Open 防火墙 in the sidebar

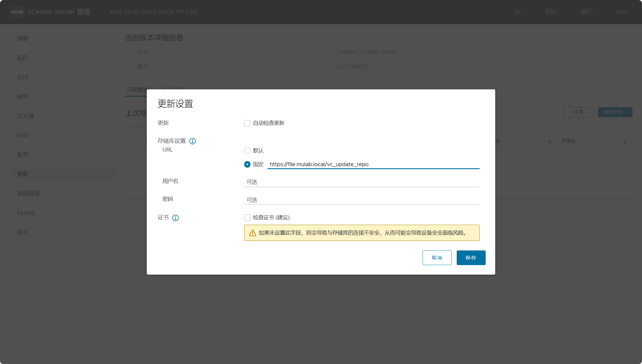click(25, 116)
